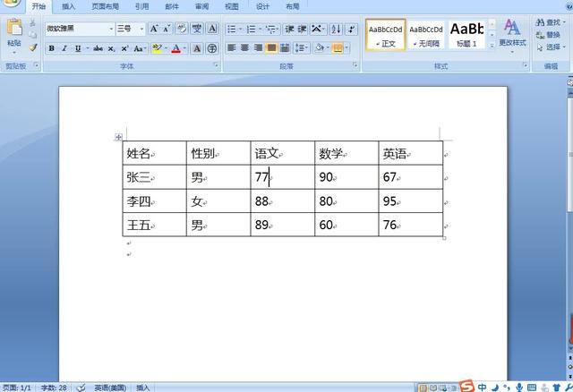Click the 选择 (Select) button
573x392 pixels.
(x=552, y=47)
